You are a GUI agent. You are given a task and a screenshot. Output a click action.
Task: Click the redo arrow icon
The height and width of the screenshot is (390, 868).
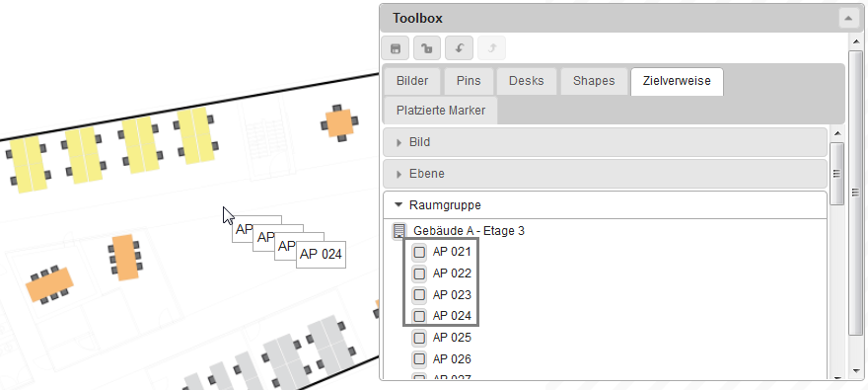tap(491, 48)
